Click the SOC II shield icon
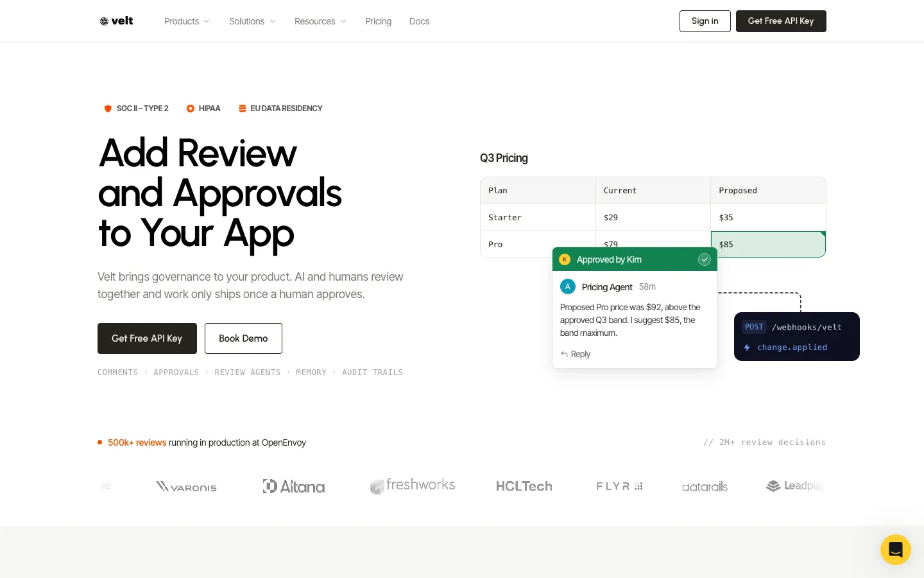The height and width of the screenshot is (578, 924). coord(108,109)
